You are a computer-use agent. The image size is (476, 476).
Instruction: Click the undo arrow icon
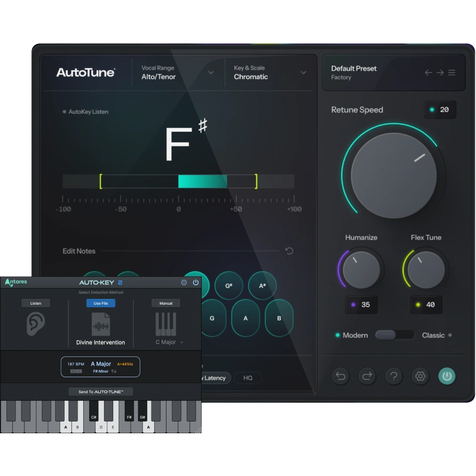coord(341,376)
